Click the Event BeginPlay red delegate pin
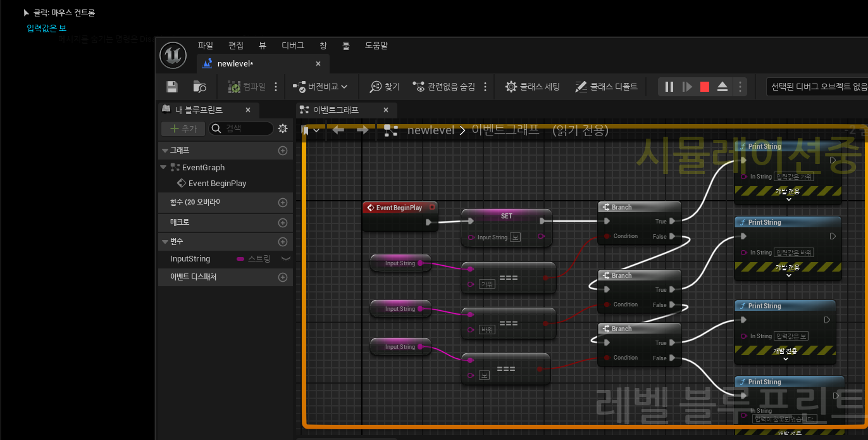This screenshot has height=440, width=868. point(432,208)
